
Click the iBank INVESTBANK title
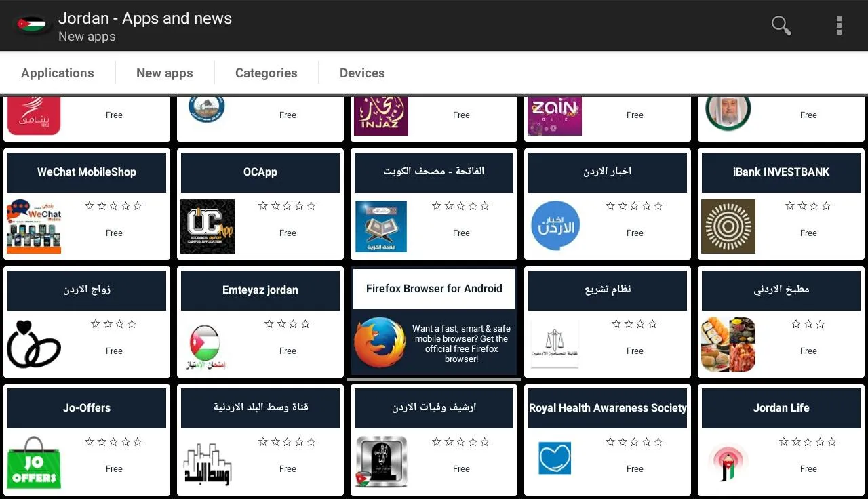[781, 172]
